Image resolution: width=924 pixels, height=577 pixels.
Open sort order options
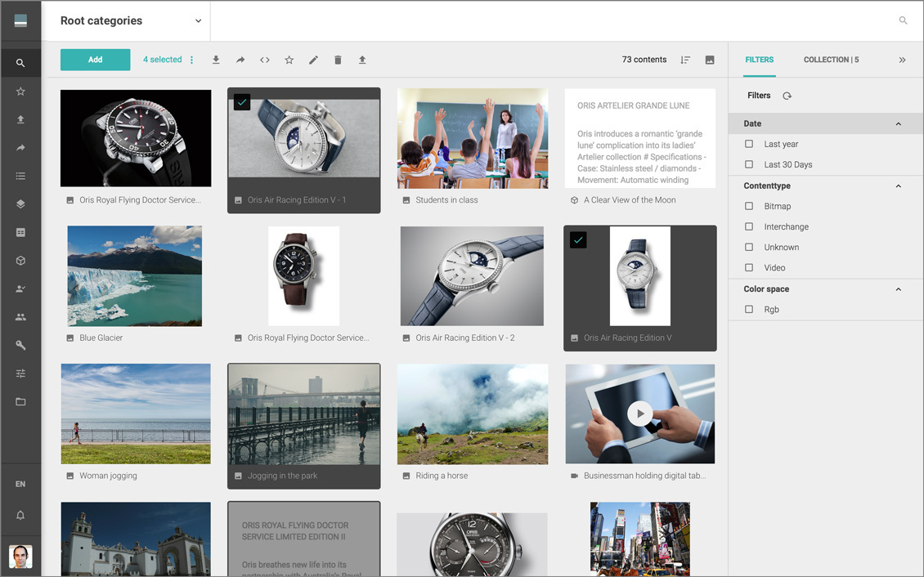point(685,60)
